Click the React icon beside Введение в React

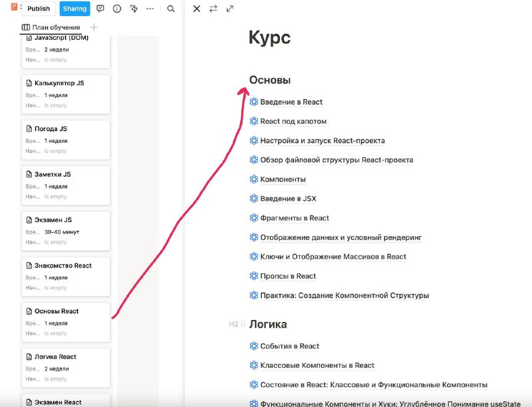pyautogui.click(x=254, y=102)
